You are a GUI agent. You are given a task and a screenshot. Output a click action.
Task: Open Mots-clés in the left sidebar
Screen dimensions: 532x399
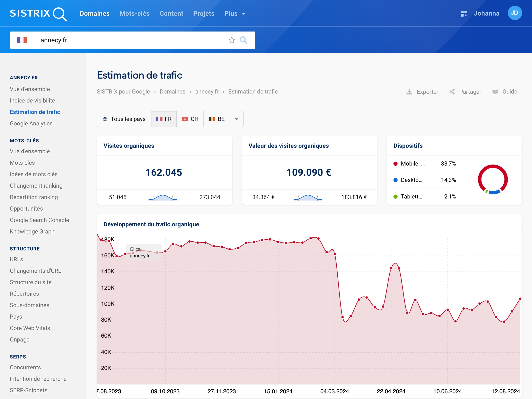click(x=22, y=163)
